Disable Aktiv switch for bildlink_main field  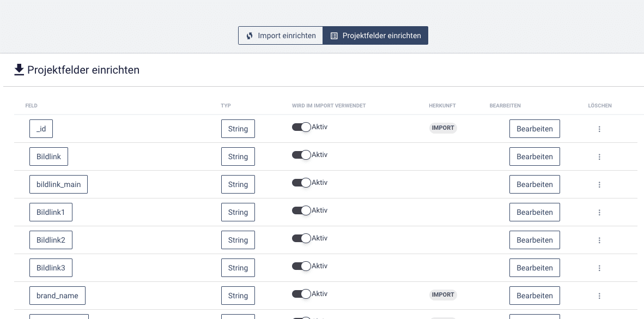pos(301,183)
